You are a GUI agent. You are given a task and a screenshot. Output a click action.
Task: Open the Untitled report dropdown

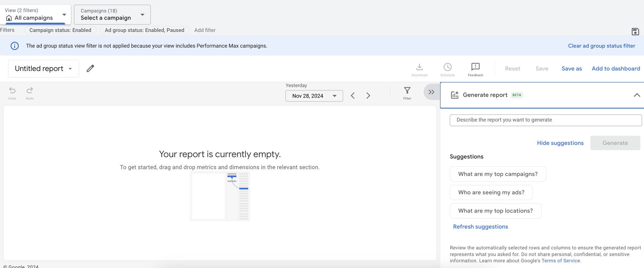[43, 69]
